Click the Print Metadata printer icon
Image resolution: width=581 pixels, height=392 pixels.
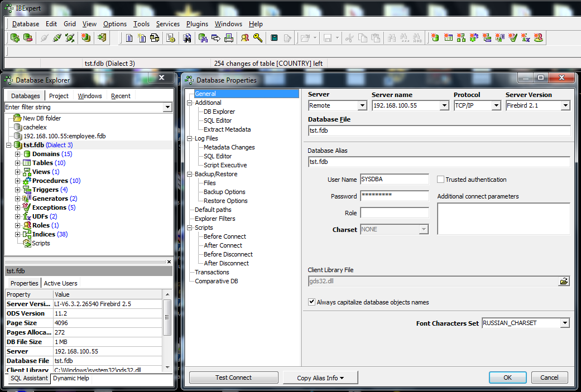click(x=229, y=38)
